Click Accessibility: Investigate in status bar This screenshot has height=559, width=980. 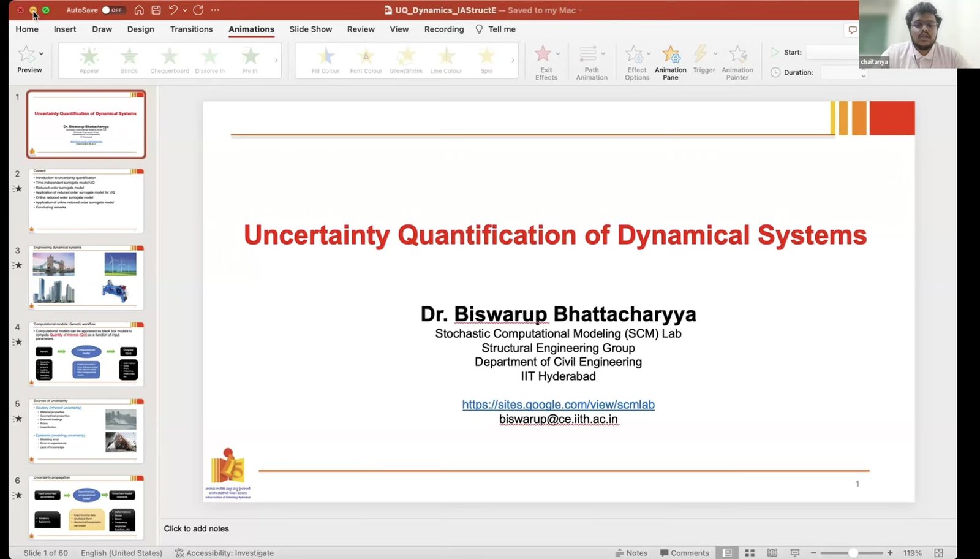click(224, 553)
